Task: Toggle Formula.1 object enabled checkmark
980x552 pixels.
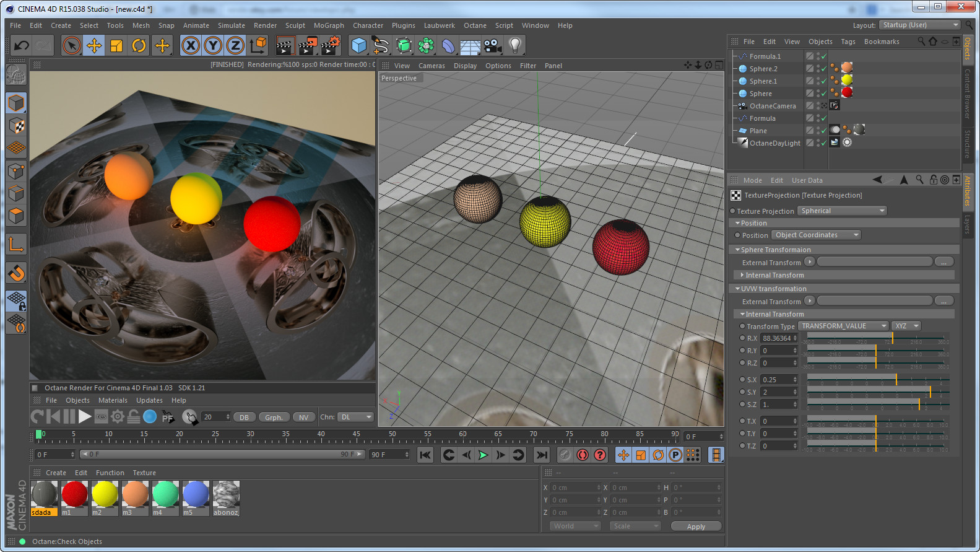Action: (824, 56)
